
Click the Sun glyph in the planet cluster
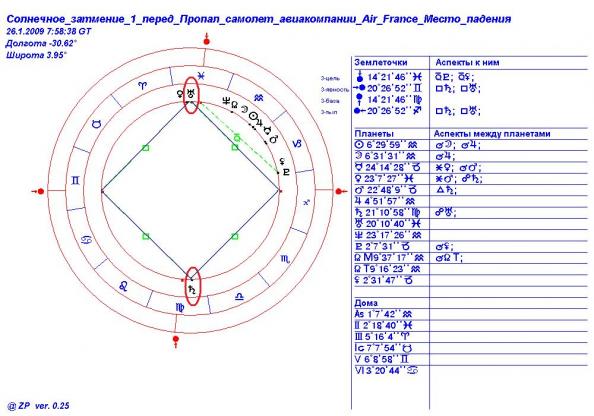[253, 116]
